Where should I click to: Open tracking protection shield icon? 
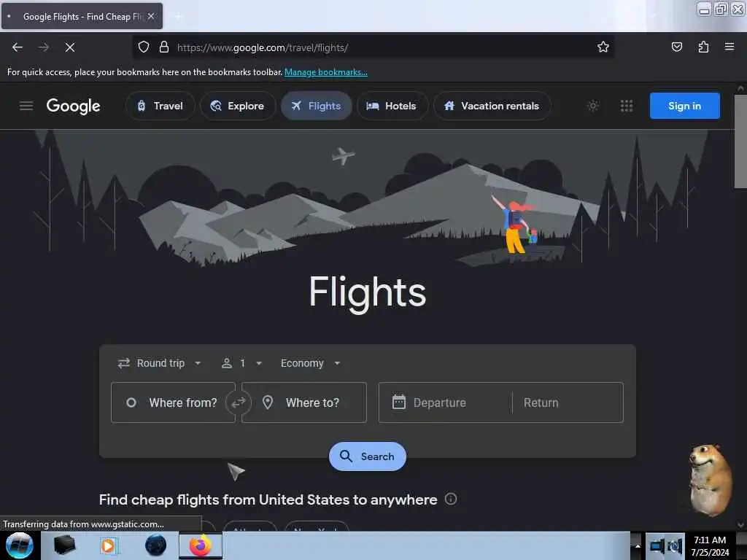[144, 47]
